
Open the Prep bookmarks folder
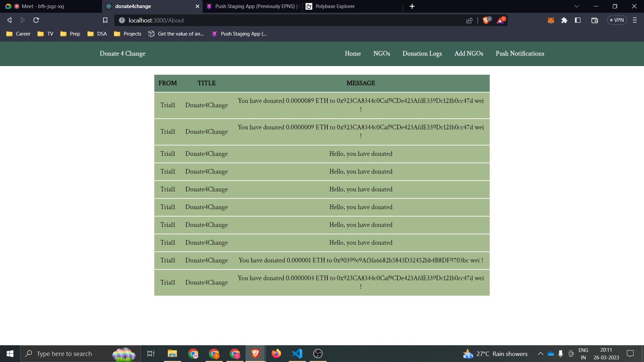pyautogui.click(x=70, y=34)
